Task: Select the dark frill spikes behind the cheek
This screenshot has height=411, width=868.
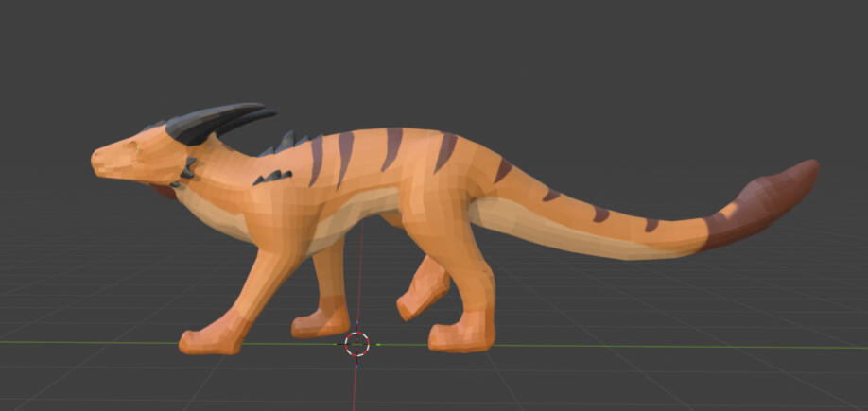Action: [187, 169]
